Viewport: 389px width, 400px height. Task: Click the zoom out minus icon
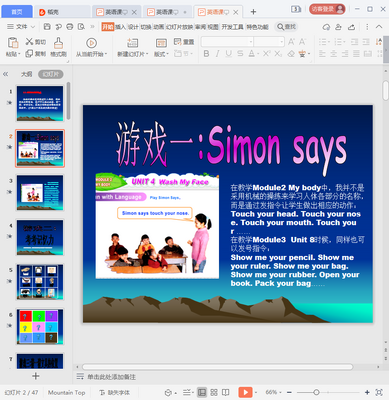pos(289,392)
